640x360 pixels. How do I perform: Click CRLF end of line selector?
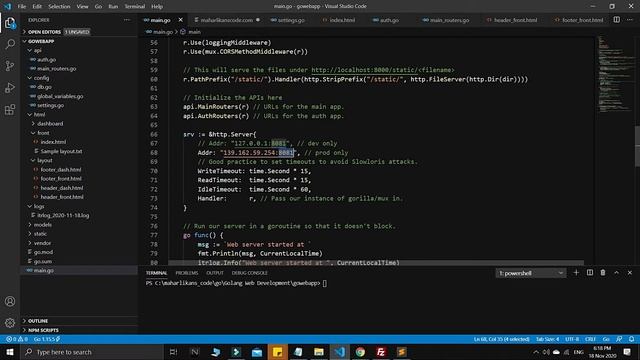(x=591, y=339)
